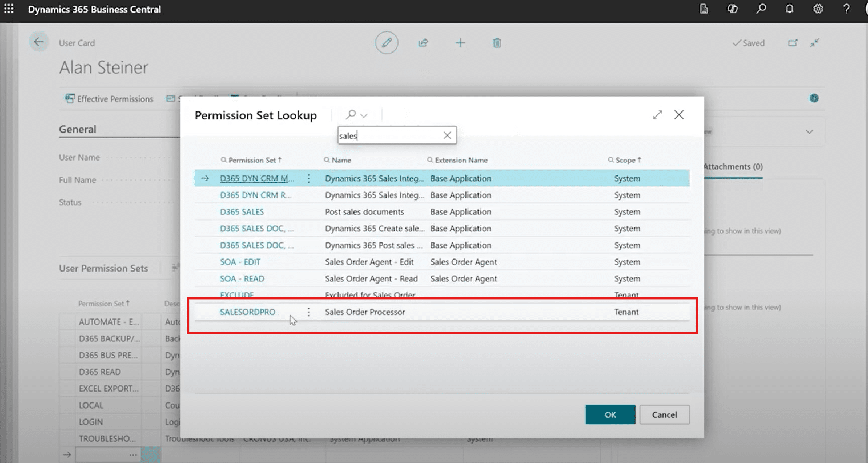Click the search magnifier in top bar
This screenshot has width=868, height=463.
coord(761,9)
